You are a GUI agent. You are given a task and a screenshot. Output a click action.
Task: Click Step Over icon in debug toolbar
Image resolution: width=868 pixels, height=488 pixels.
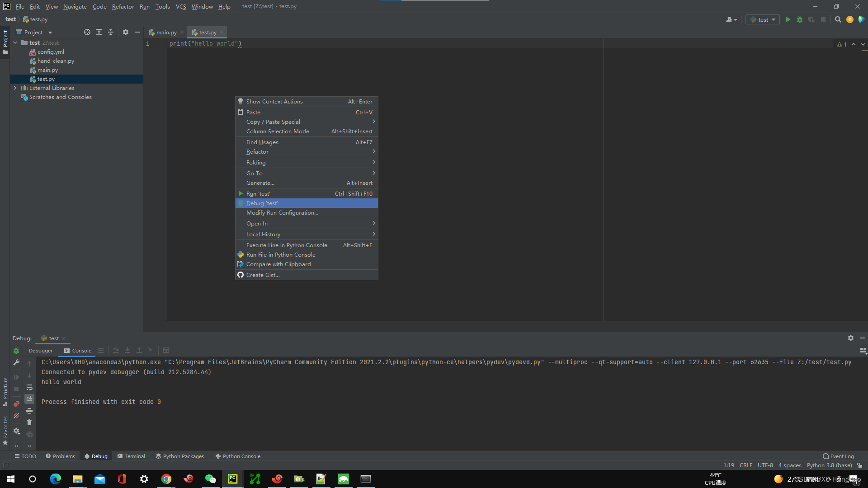tap(116, 350)
